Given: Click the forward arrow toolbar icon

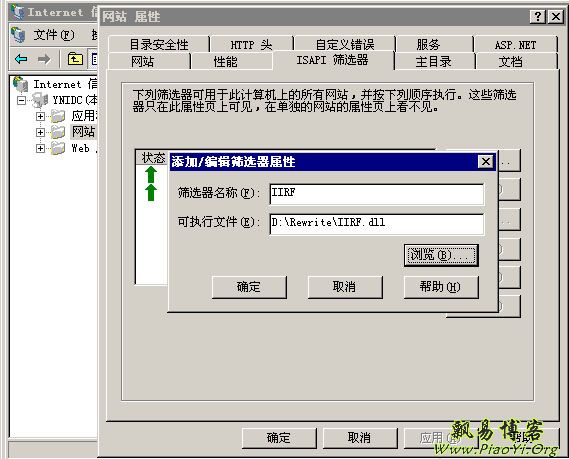Looking at the screenshot, I should click(x=44, y=59).
